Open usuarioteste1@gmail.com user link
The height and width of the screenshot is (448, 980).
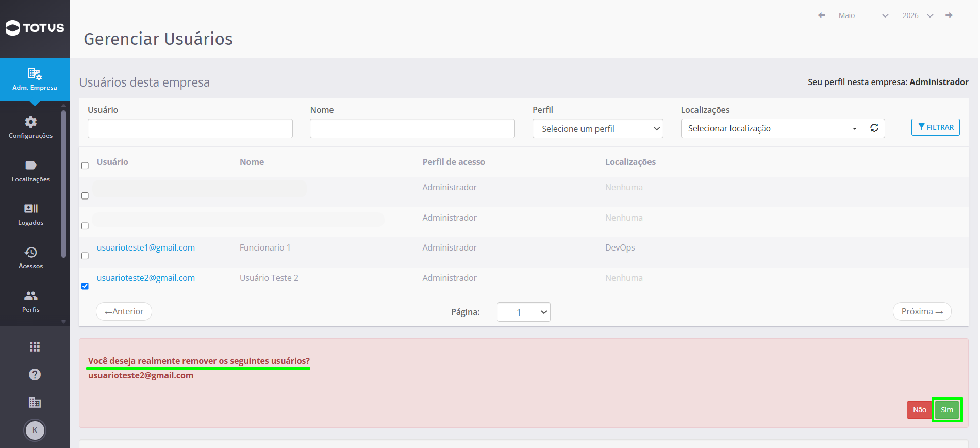click(x=146, y=247)
